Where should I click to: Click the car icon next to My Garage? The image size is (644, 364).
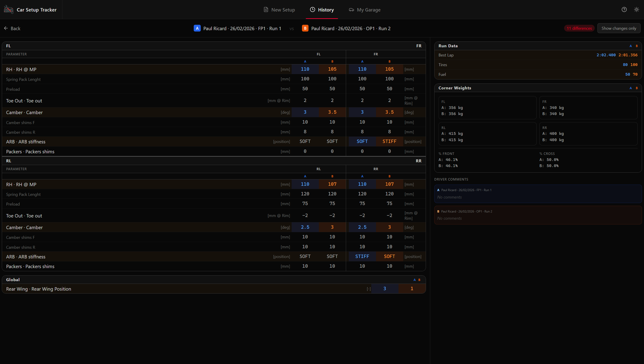click(x=351, y=9)
